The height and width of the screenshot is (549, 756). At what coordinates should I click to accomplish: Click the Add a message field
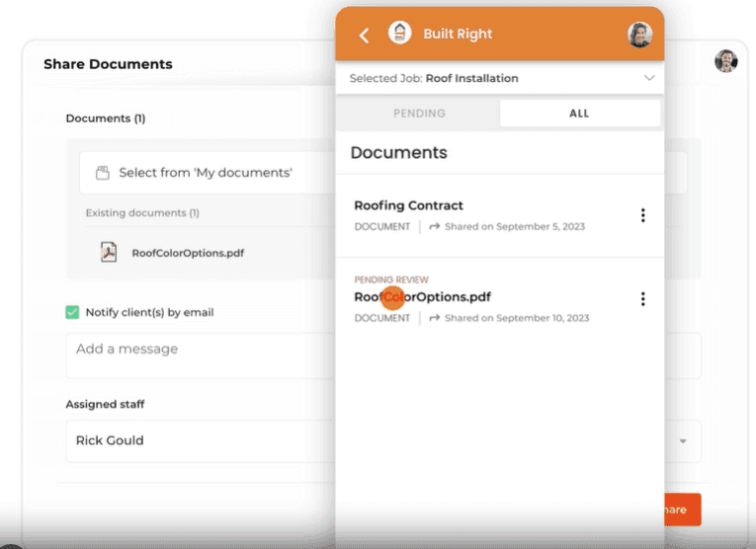(x=201, y=355)
